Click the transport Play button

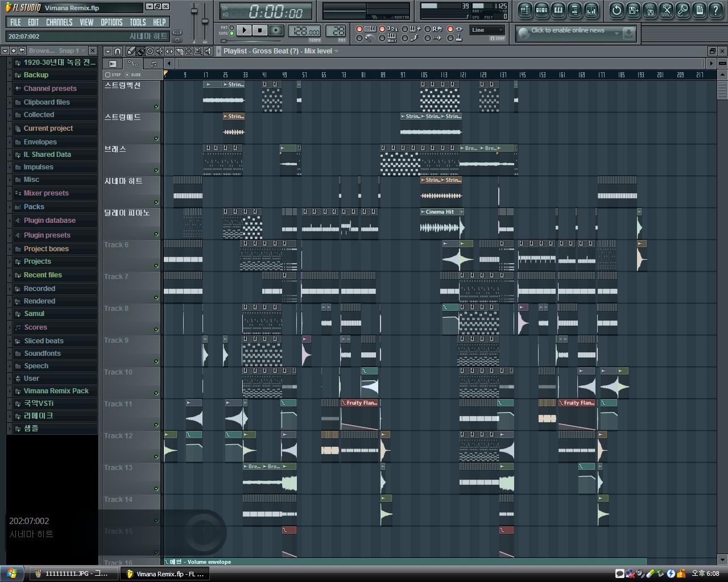click(244, 30)
